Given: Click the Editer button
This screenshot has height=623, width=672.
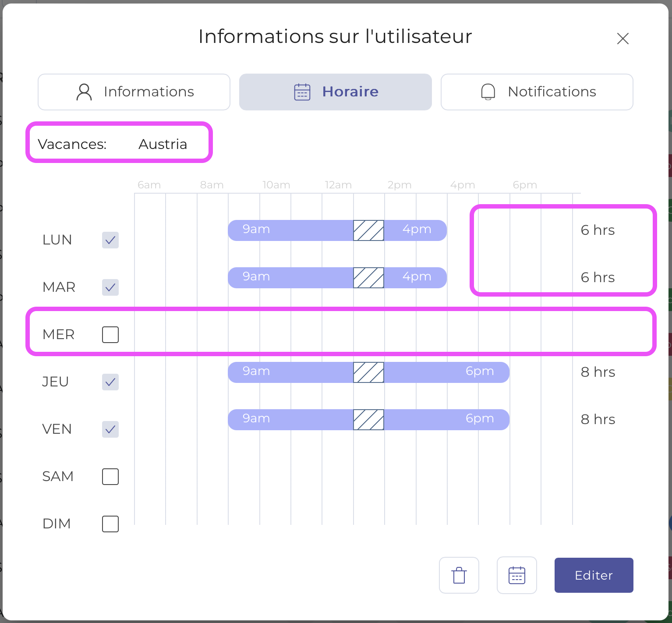Looking at the screenshot, I should (x=593, y=575).
